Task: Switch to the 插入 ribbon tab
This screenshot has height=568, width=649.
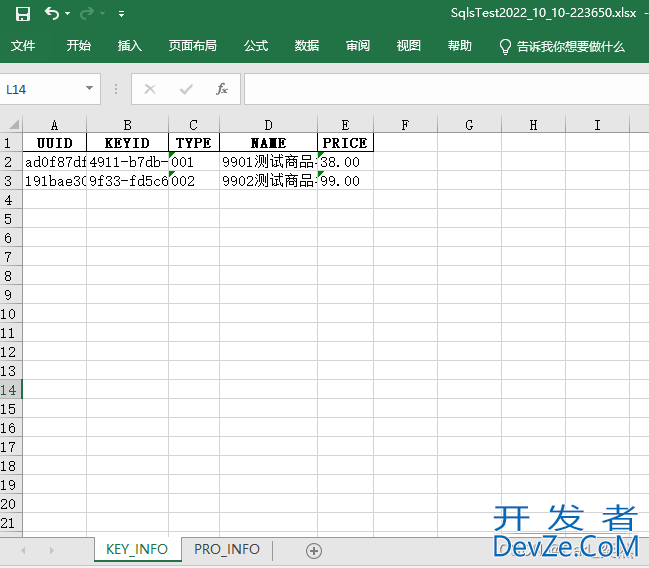Action: [130, 46]
